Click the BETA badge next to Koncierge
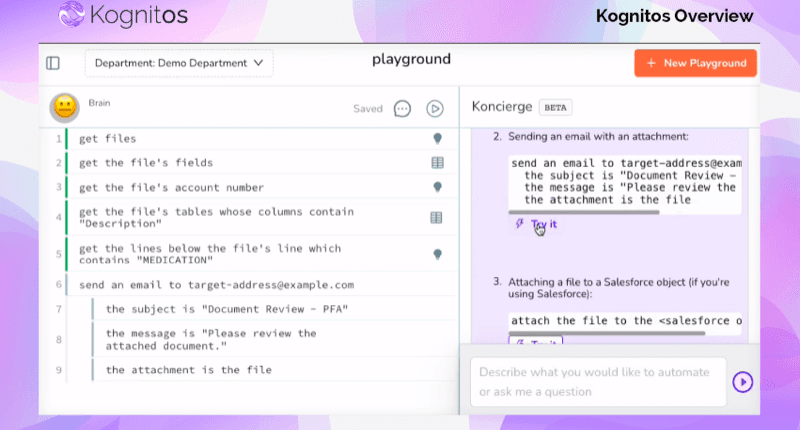Screen dimensions: 800x430 point(556,108)
